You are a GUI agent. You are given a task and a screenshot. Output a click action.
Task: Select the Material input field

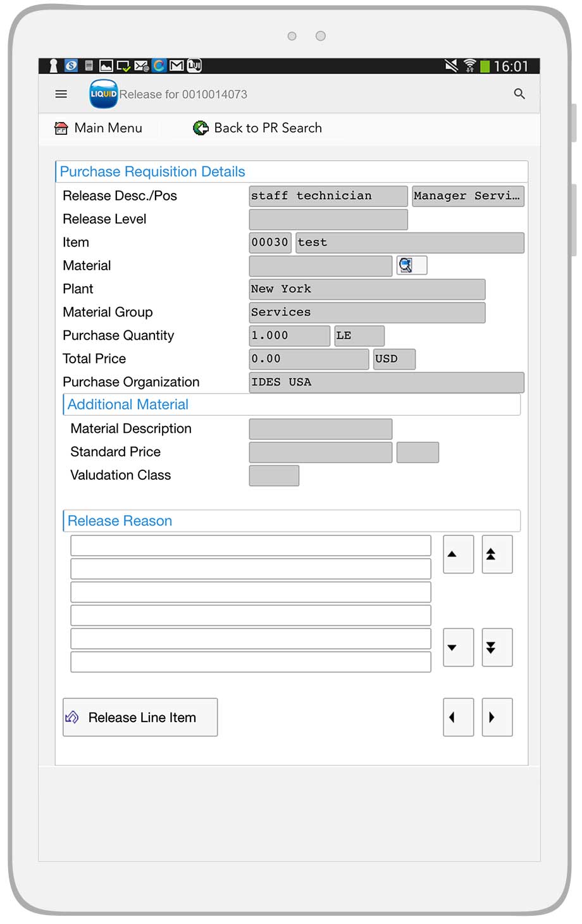320,266
